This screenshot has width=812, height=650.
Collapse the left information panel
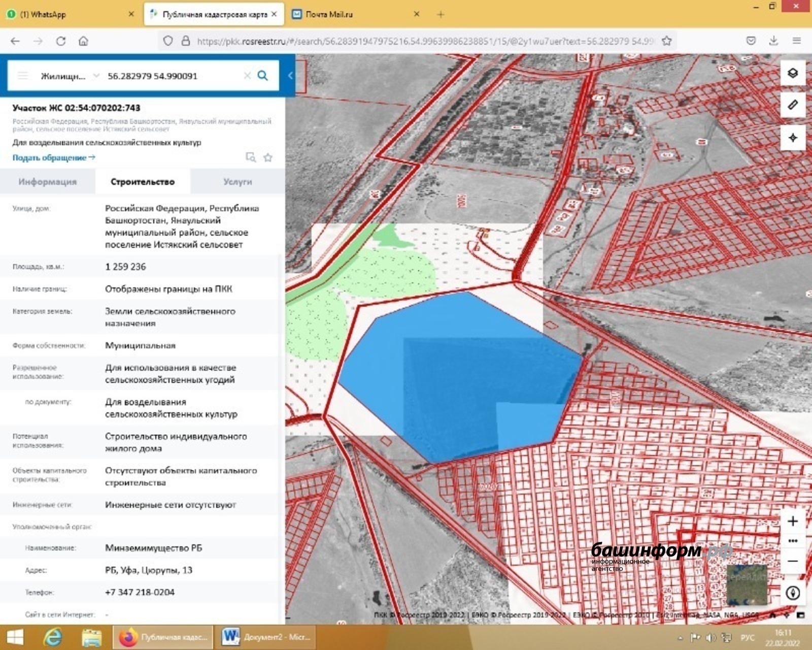[290, 76]
